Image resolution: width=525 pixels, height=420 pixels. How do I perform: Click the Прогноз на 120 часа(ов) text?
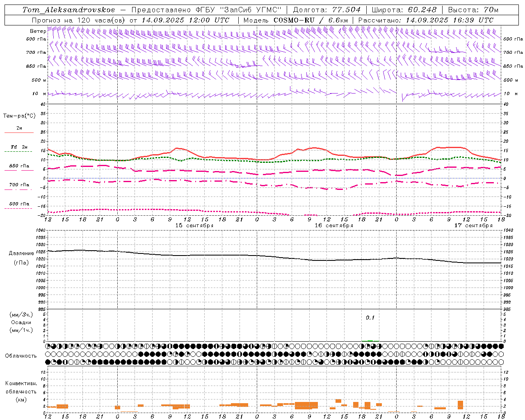coord(79,20)
